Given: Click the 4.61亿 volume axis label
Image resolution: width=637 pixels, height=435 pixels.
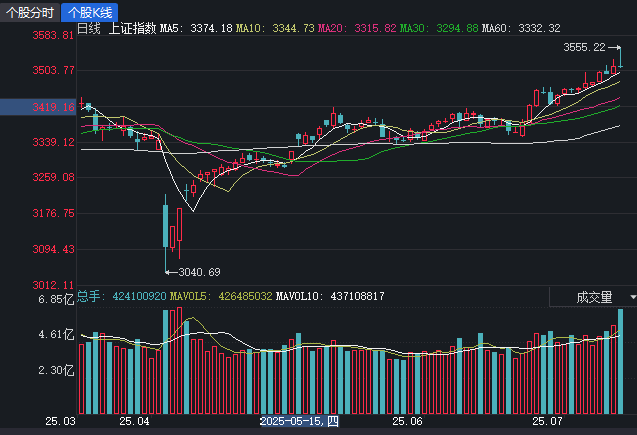Looking at the screenshot, I should 56,335.
